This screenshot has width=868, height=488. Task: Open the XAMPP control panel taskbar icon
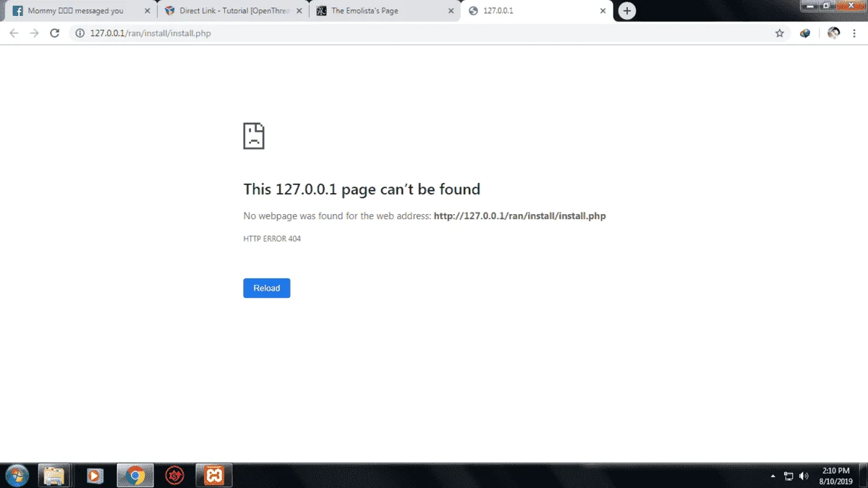click(x=214, y=475)
